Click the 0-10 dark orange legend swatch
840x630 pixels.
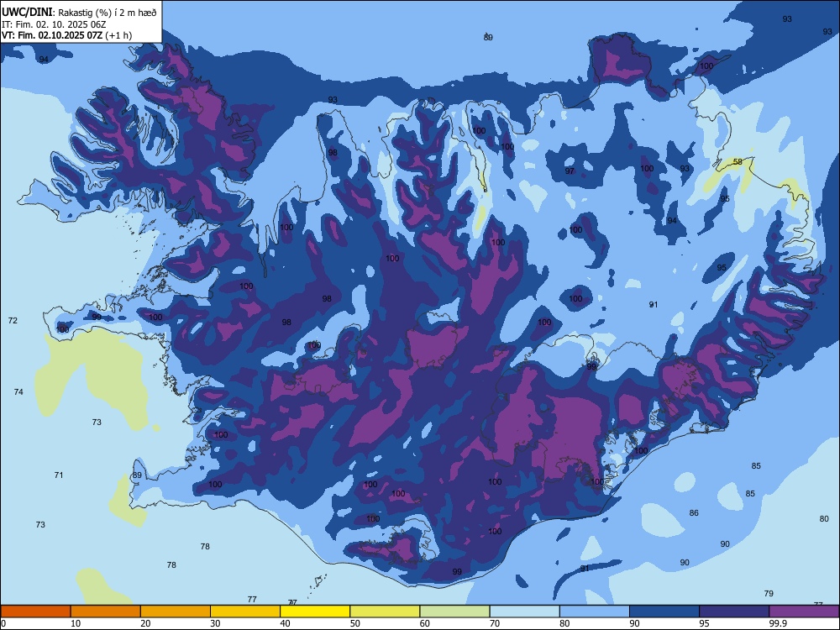coord(35,612)
